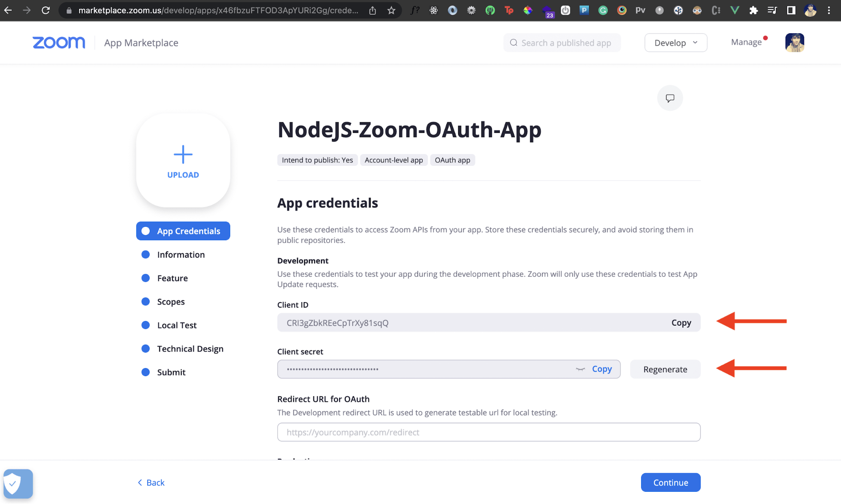Copy the Client ID value
This screenshot has width=841, height=504.
pyautogui.click(x=681, y=323)
